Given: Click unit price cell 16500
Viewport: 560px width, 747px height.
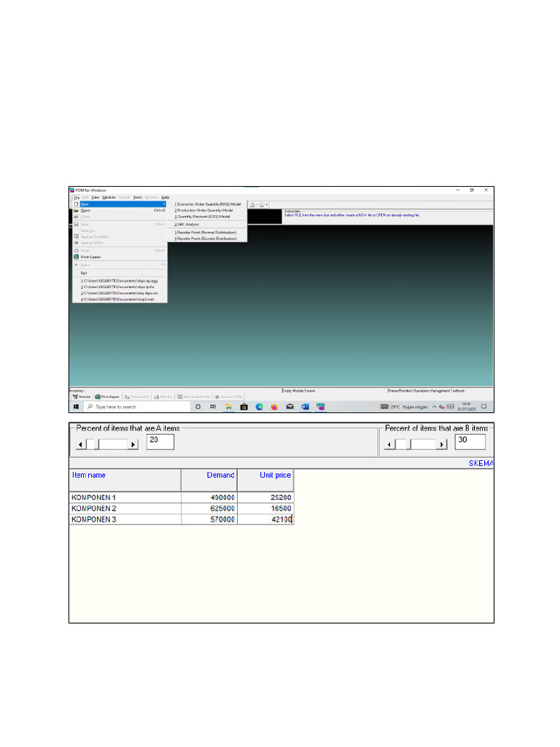Looking at the screenshot, I should pos(265,508).
